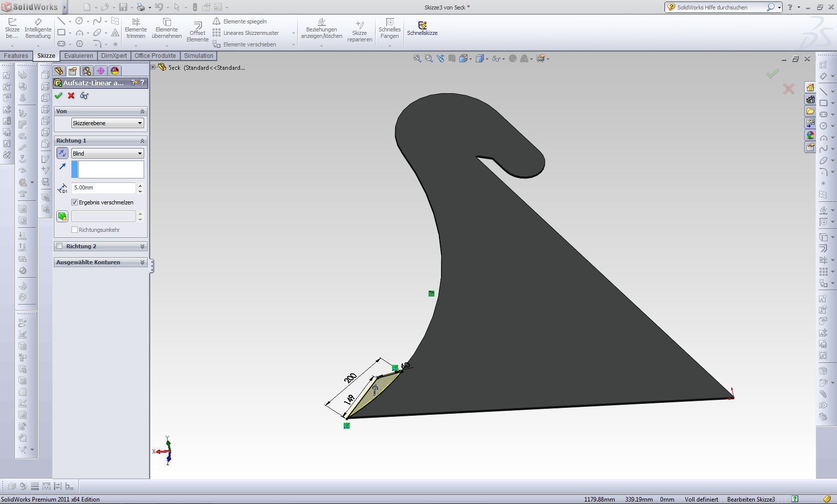Click Elemente übernehmen tool
Screen dimensions: 837x504
click(x=167, y=29)
